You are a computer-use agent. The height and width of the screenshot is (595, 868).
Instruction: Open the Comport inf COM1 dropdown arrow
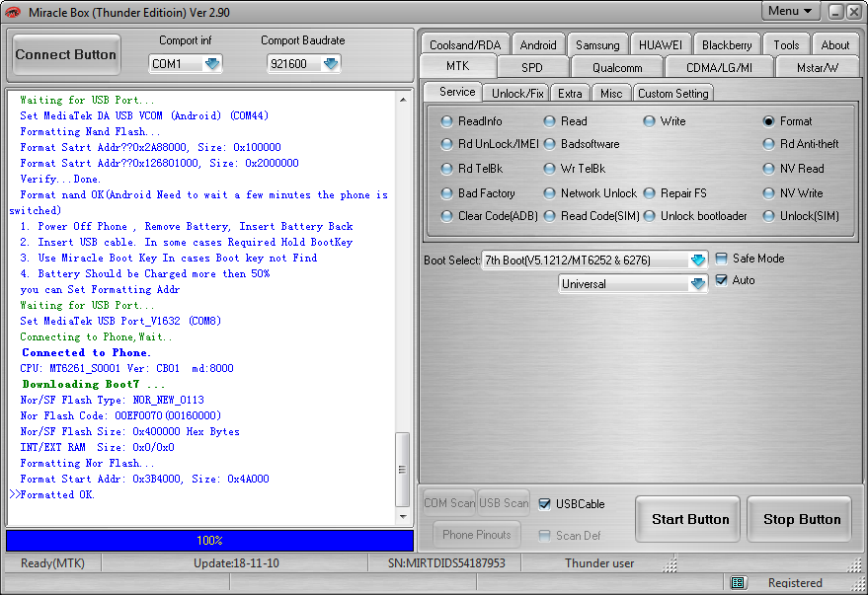click(212, 63)
